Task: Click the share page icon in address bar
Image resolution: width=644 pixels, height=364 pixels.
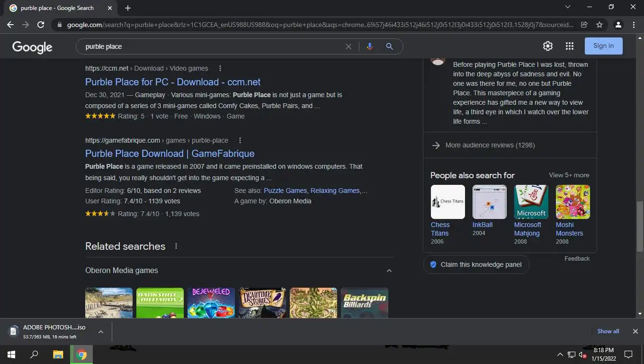Action: (x=584, y=25)
